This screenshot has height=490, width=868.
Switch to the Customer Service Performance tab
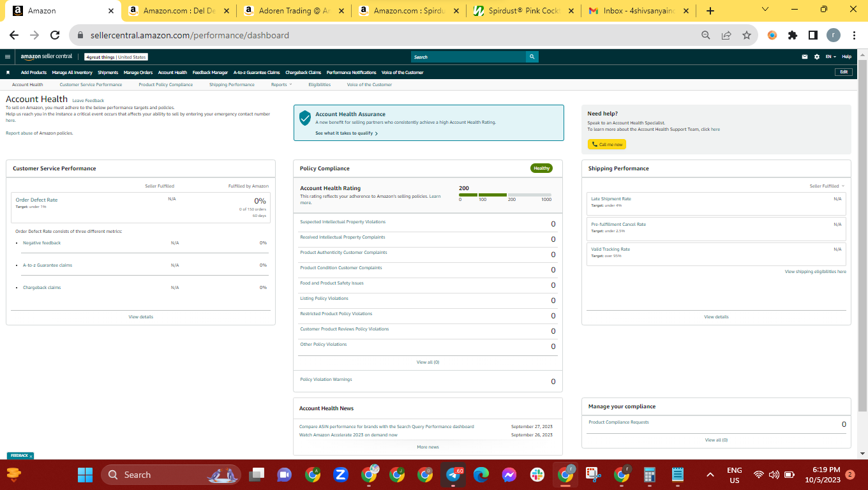coord(91,84)
